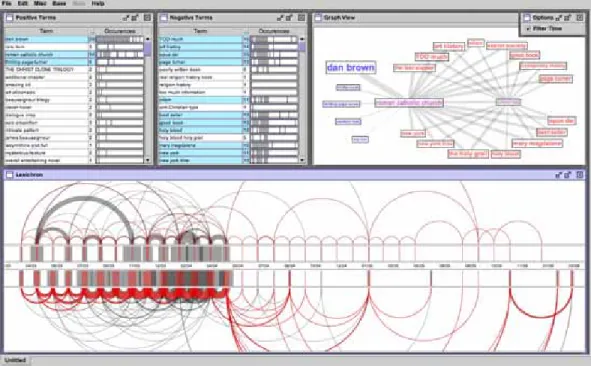Screen dimensions: 591x366
Task: Select the art history row in Negative Terms
Action: click(x=229, y=47)
